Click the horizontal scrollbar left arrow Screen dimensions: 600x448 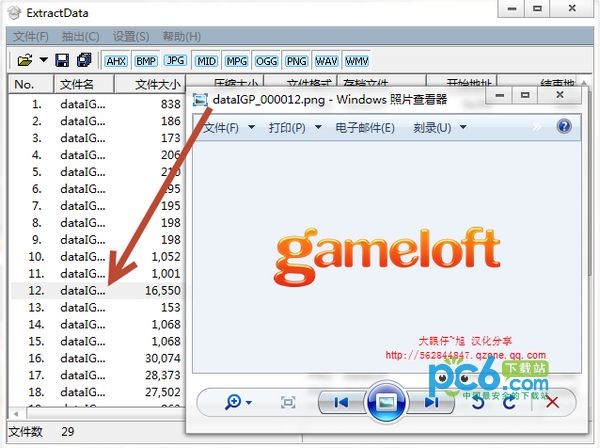pos(16,414)
